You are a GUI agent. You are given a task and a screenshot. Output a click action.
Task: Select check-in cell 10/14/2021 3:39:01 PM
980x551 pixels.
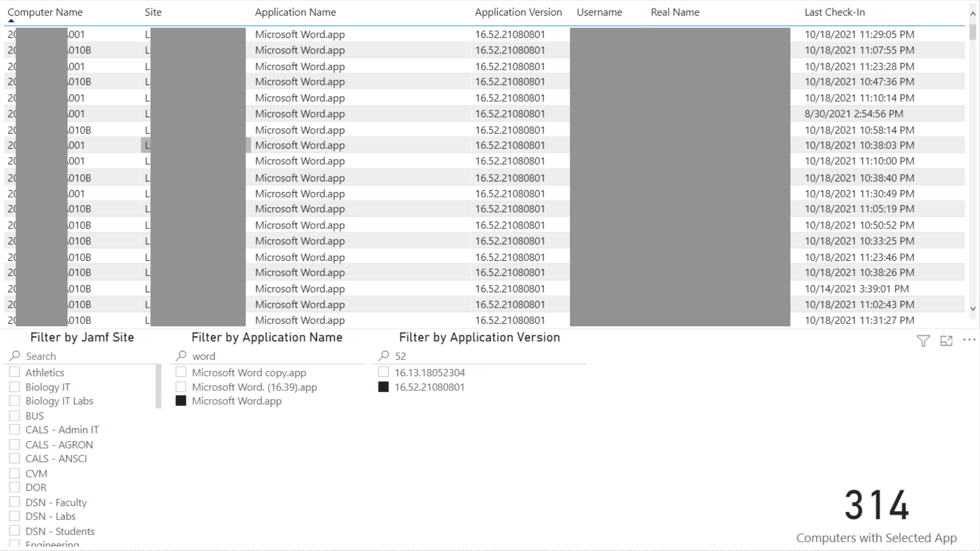(x=856, y=289)
